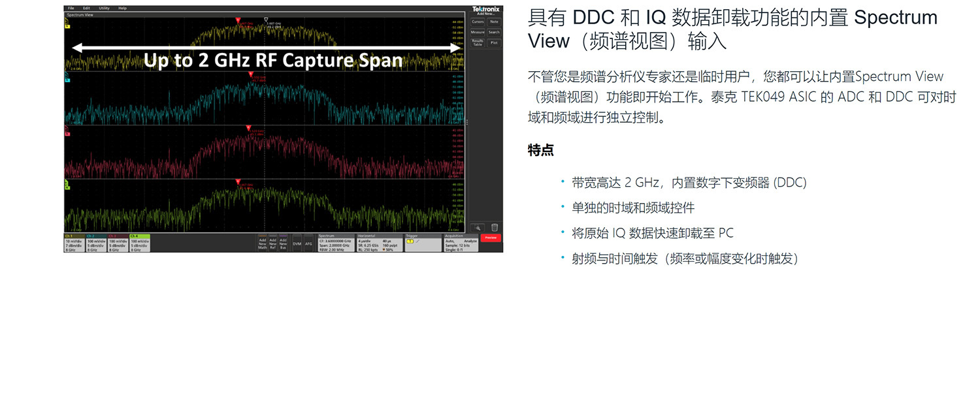Click red peak marker on yellow trace

point(238,20)
